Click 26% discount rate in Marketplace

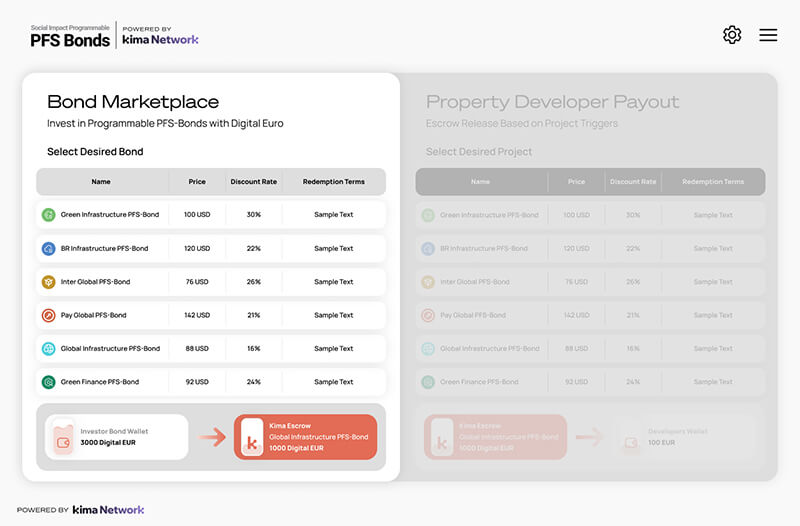coord(254,282)
